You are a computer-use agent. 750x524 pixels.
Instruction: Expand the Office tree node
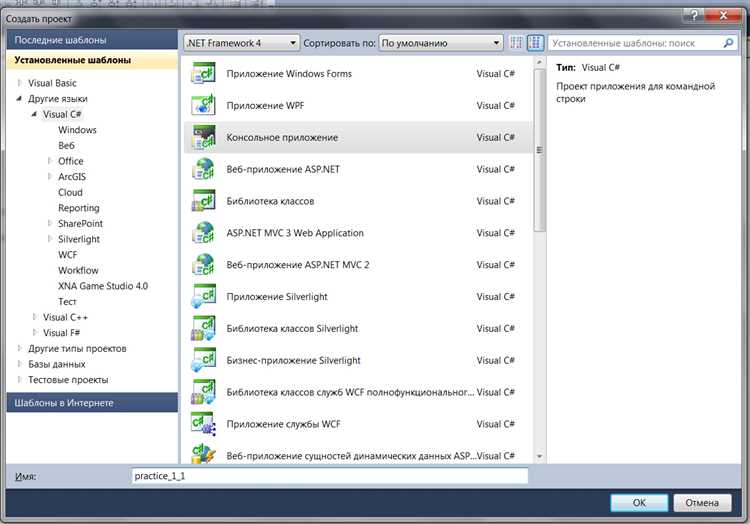49,161
